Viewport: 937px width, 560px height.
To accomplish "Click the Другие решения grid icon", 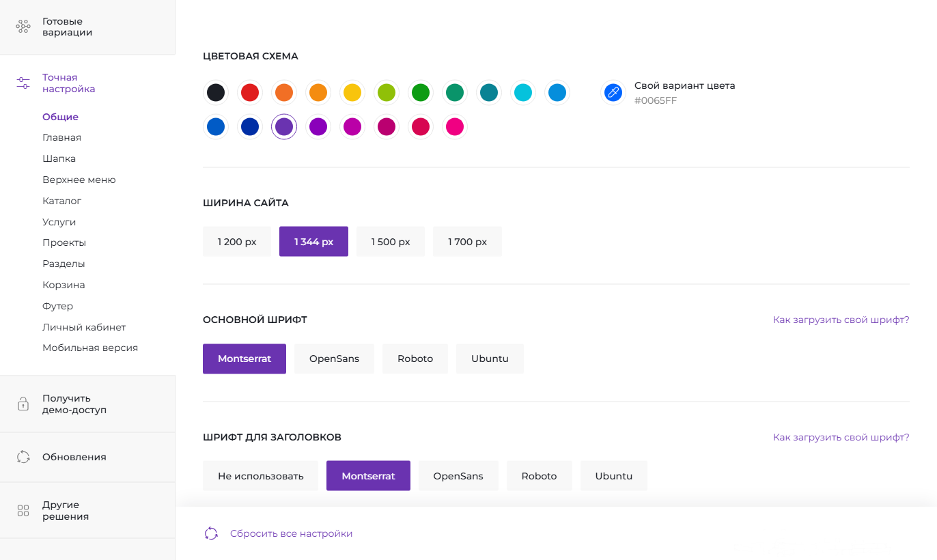I will (23, 511).
